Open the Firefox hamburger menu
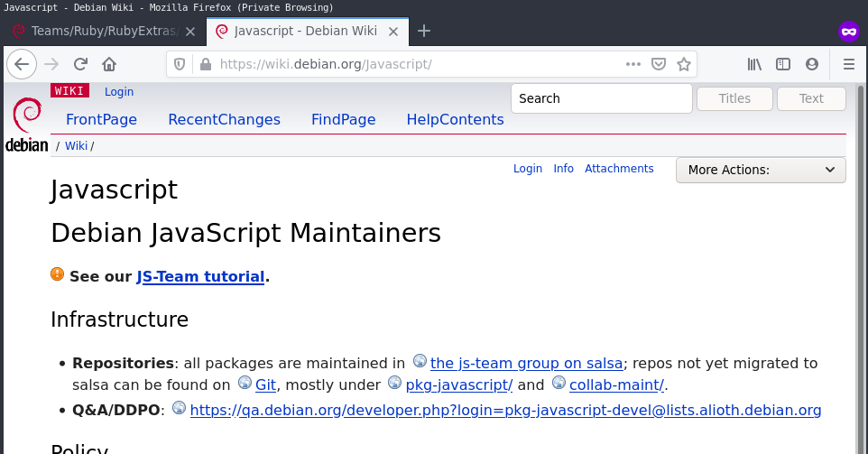Viewport: 868px width, 454px height. coord(849,64)
